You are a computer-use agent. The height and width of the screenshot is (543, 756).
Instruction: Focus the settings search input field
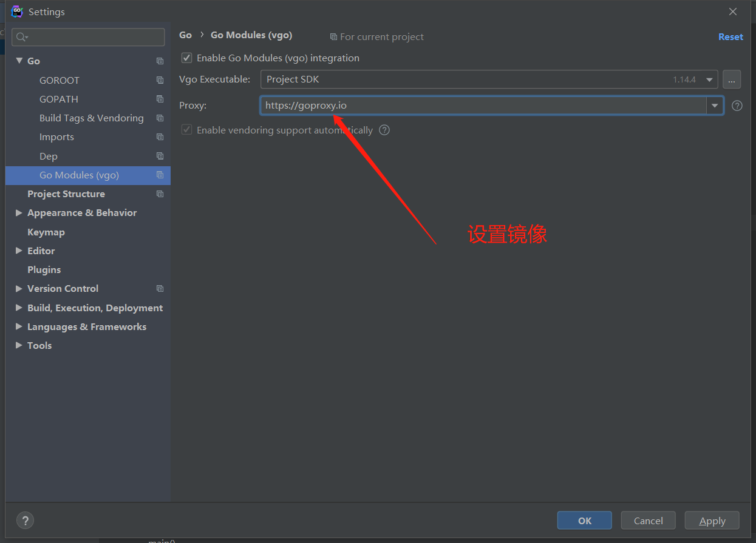tap(88, 37)
